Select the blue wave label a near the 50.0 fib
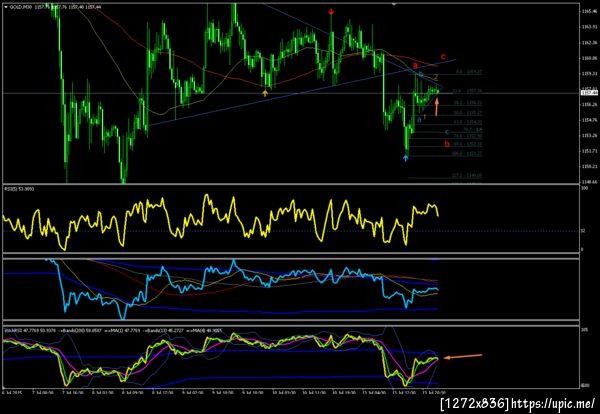This screenshot has height=414, width=600. (419, 120)
